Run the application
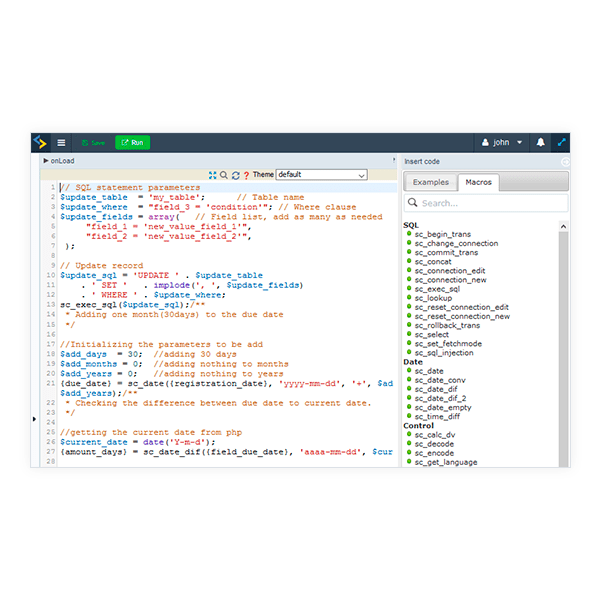This screenshot has width=600, height=600. pos(132,143)
